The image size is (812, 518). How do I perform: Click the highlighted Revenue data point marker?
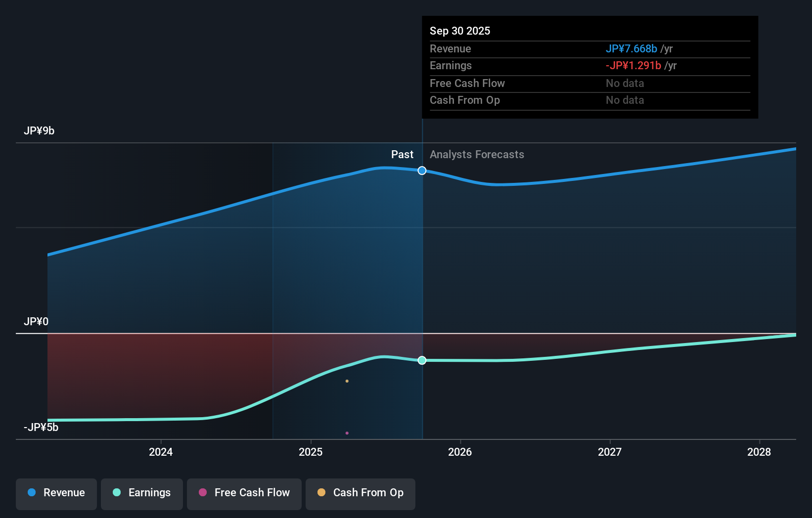click(422, 171)
